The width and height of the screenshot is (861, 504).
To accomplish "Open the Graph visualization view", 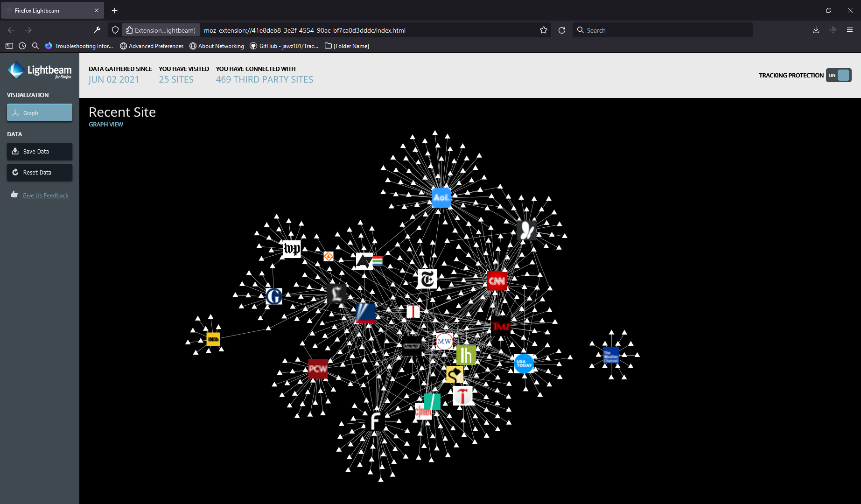I will coord(40,112).
